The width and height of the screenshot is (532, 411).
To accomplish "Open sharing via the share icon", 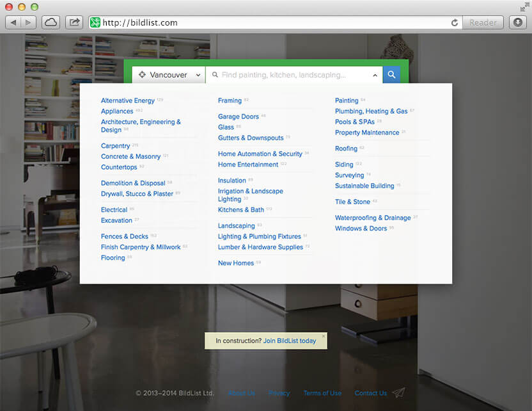I will (x=74, y=21).
